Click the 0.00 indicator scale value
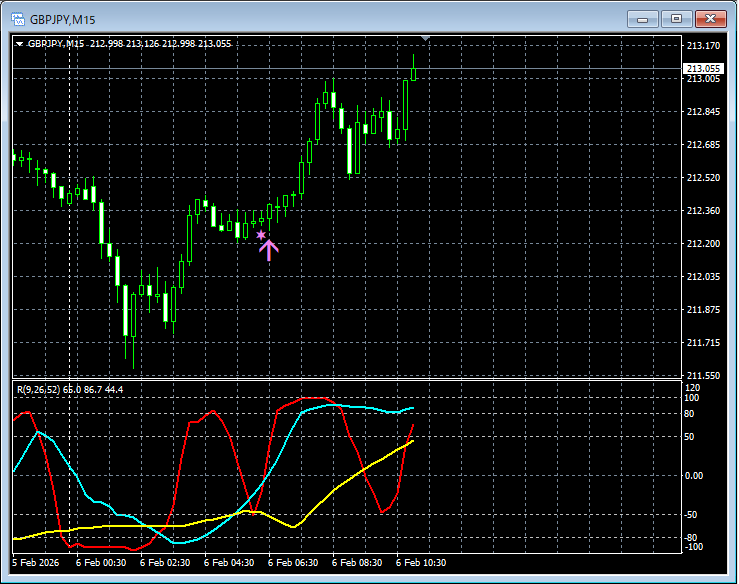Image resolution: width=739 pixels, height=584 pixels. click(x=693, y=476)
